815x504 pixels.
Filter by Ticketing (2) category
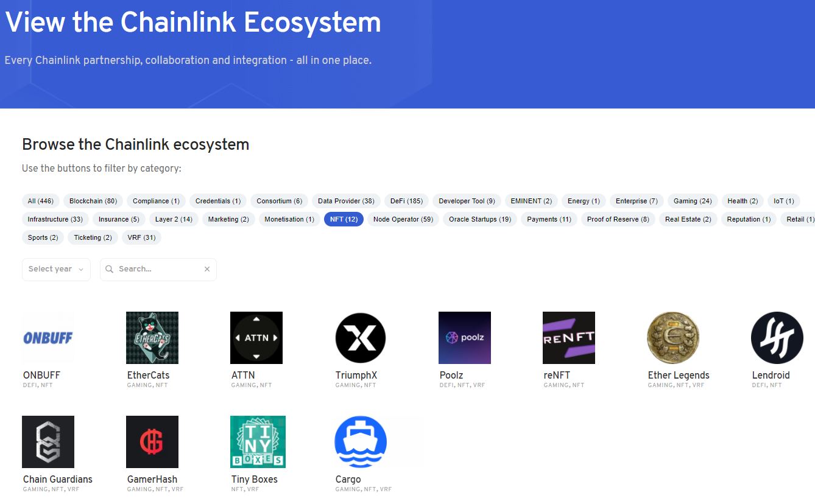click(93, 237)
